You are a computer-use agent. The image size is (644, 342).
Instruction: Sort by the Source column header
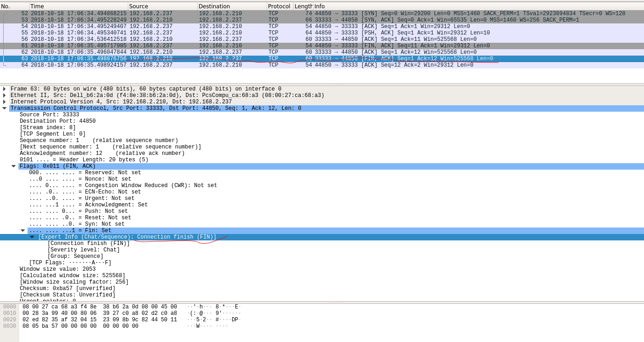click(x=163, y=6)
